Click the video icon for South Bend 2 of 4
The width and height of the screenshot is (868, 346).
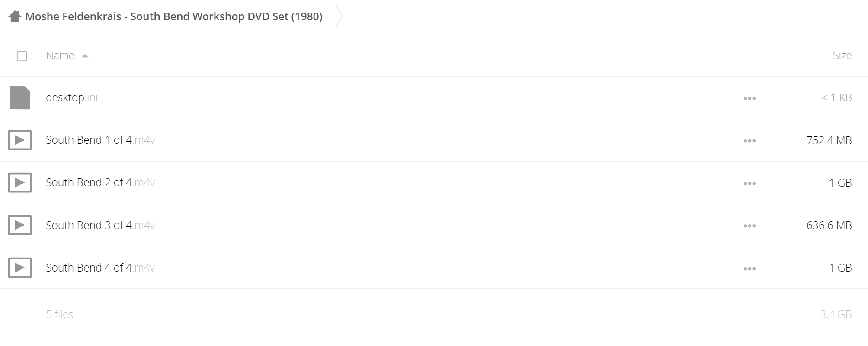point(20,182)
